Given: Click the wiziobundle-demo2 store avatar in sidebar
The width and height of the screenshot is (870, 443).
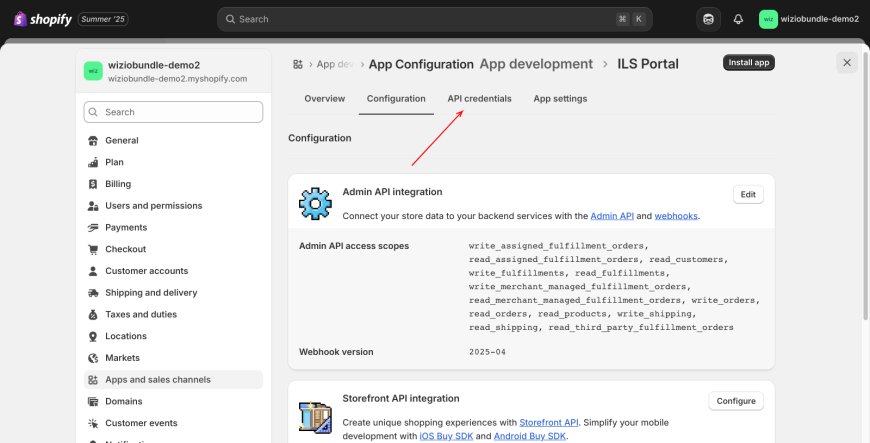Looking at the screenshot, I should click(93, 71).
